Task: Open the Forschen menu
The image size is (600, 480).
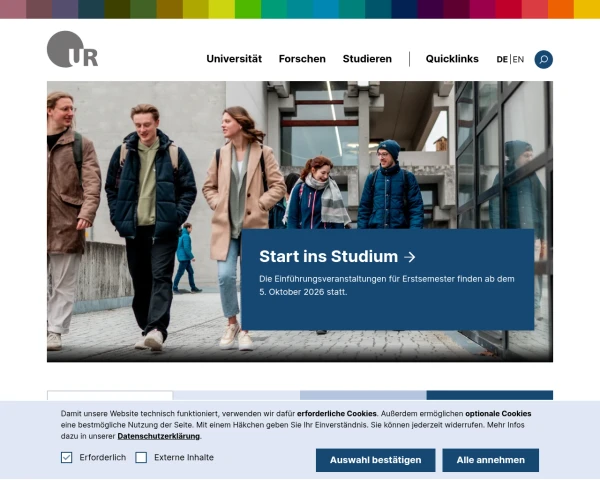Action: tap(302, 59)
